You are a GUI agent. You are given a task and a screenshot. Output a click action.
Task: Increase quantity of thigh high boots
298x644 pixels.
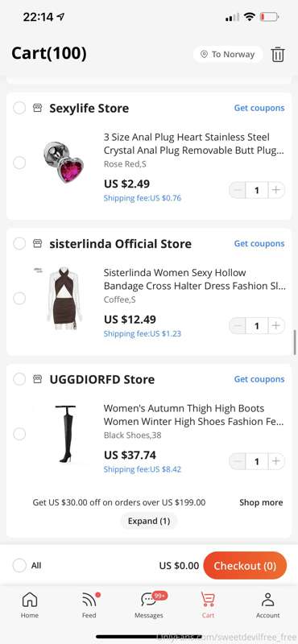(276, 461)
